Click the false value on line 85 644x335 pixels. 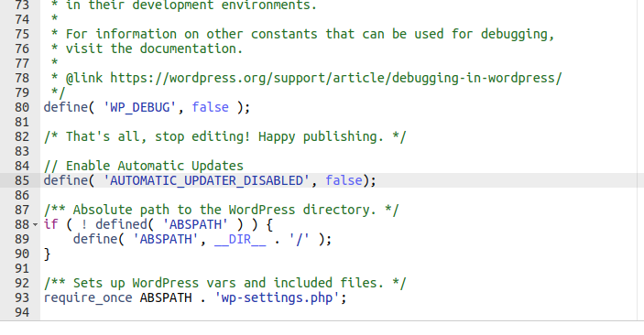(344, 180)
